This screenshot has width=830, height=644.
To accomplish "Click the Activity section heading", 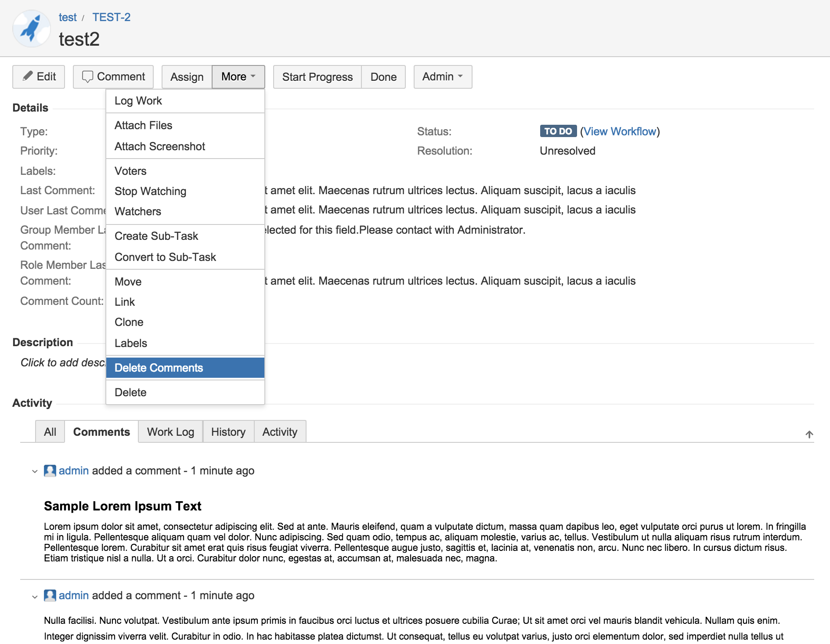I will pos(32,403).
